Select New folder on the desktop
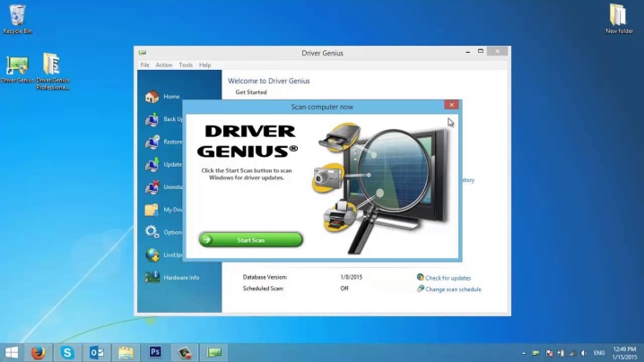The height and width of the screenshot is (362, 644). (619, 19)
